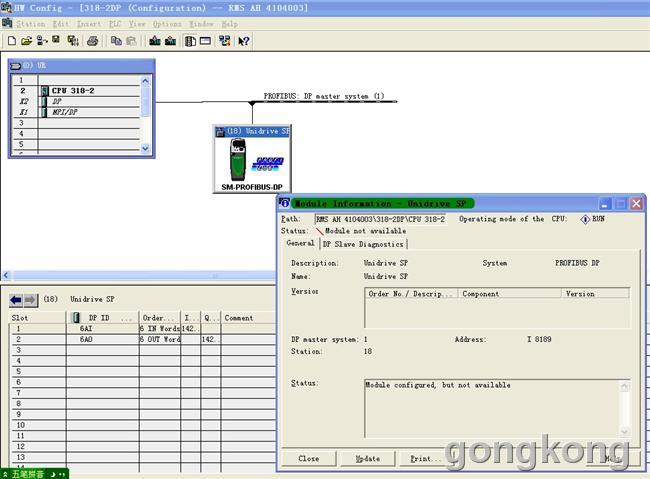Click the forward arrow in detail pane

coord(30,300)
